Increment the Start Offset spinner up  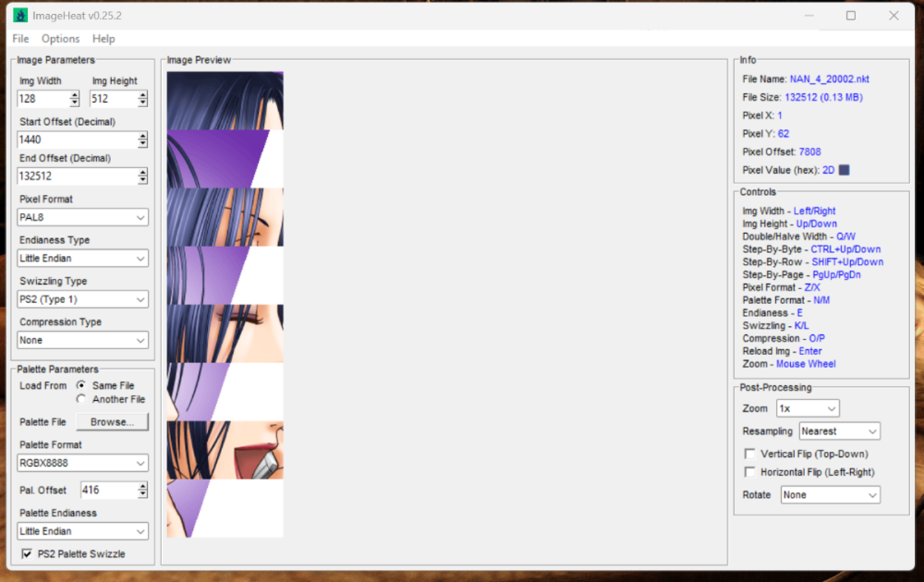[142, 136]
